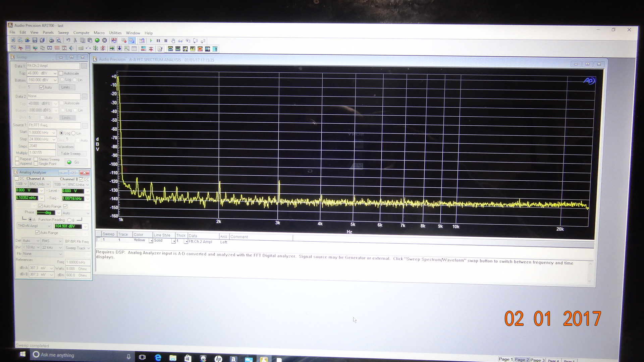644x362 pixels.
Task: Toggle Channel B DC checkbox
Action: pos(81,179)
